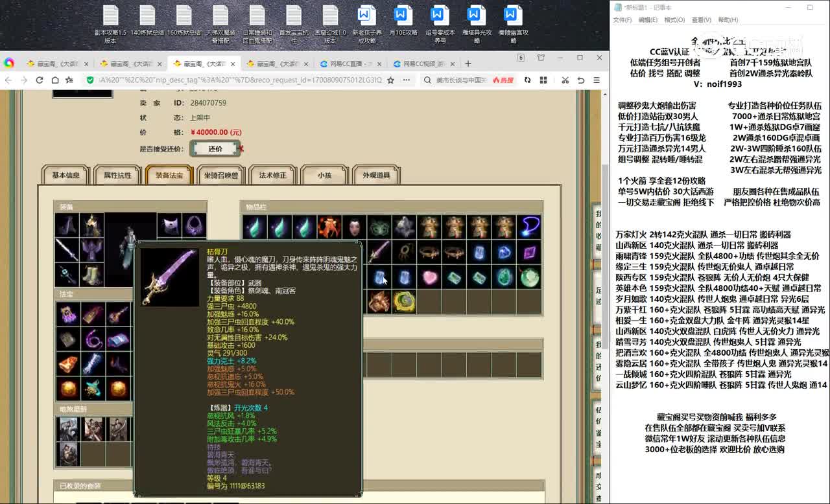Open desktop document 组号零成本养号
The height and width of the screenshot is (504, 830).
tap(440, 24)
